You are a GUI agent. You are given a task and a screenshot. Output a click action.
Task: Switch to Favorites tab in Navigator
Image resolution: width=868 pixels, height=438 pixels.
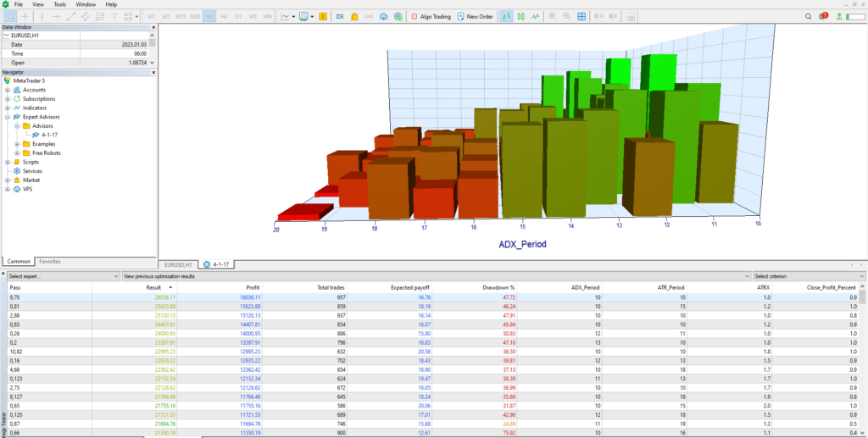(50, 262)
